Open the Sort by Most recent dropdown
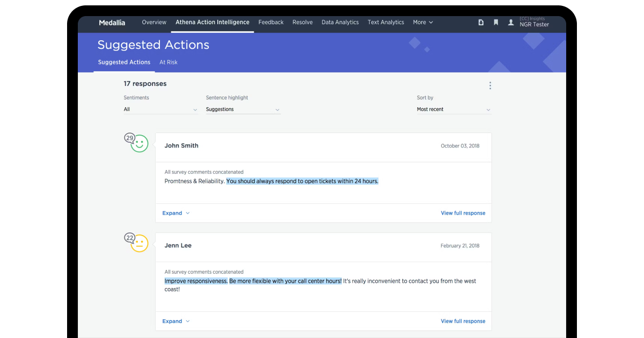 454,109
